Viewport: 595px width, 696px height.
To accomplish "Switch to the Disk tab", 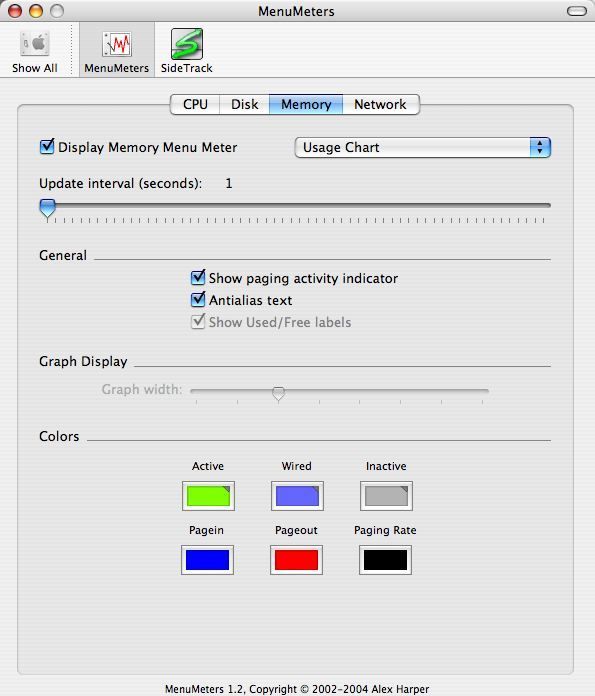I will point(244,104).
